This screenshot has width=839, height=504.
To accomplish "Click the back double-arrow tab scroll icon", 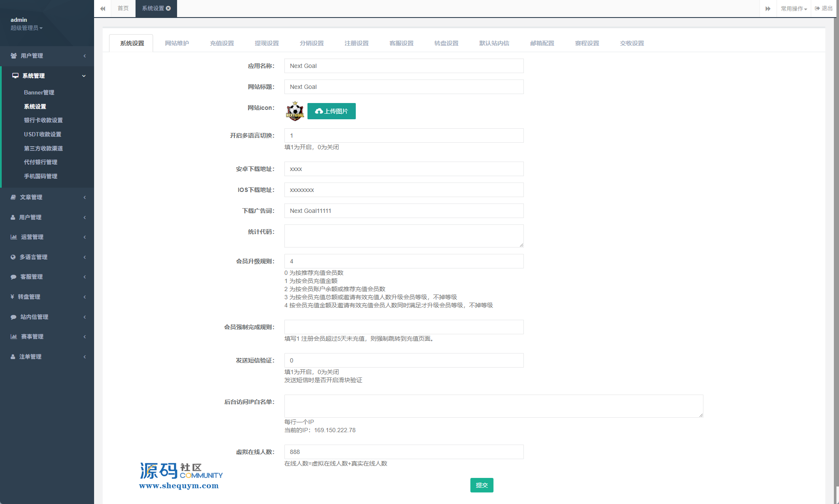I will [x=103, y=9].
